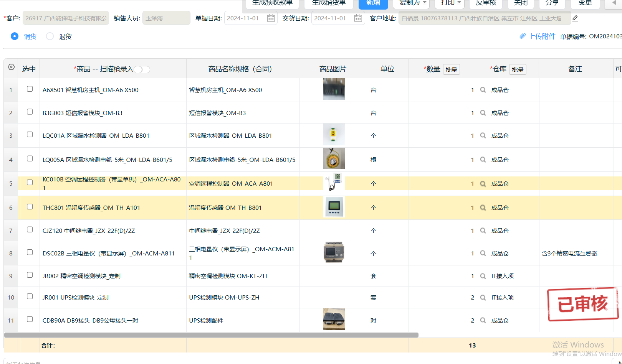Open the table column settings icon
Viewport: 622px width, 364px height.
tap(11, 67)
